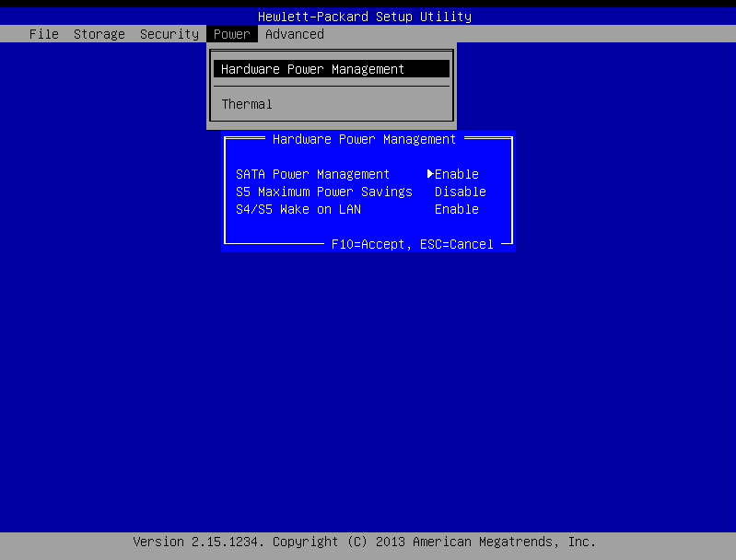Click F10=Accept, ESC=Cancel hint in the dialog footer
This screenshot has height=560, width=736.
point(412,244)
